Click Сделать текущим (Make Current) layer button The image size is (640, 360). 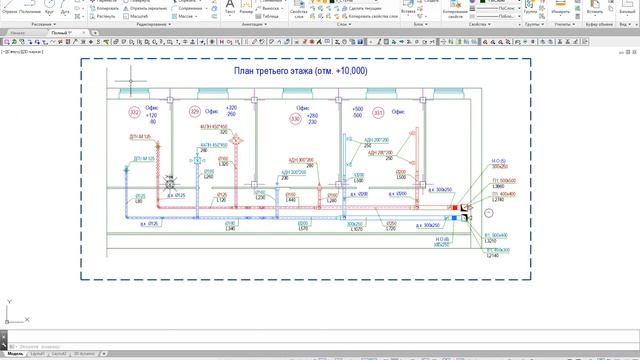(x=362, y=8)
